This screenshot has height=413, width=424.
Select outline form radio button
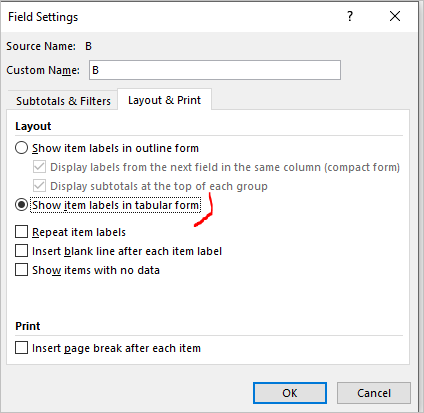click(21, 148)
